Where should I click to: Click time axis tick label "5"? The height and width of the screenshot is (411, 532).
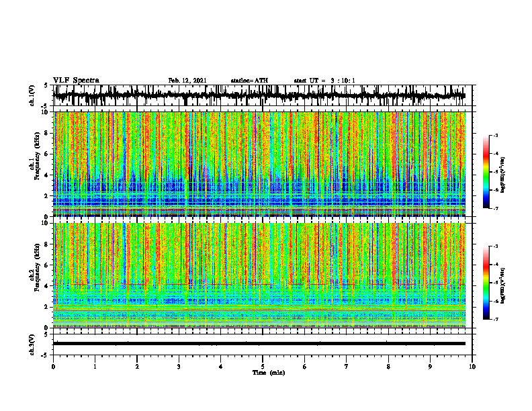pos(263,367)
